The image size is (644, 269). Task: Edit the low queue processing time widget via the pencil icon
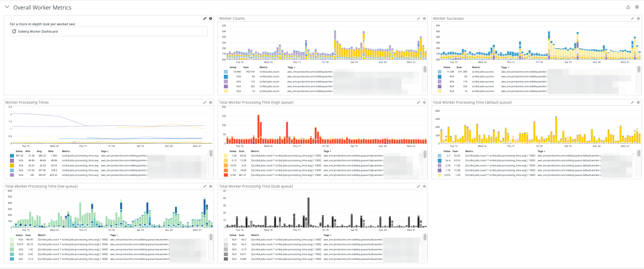(x=205, y=186)
